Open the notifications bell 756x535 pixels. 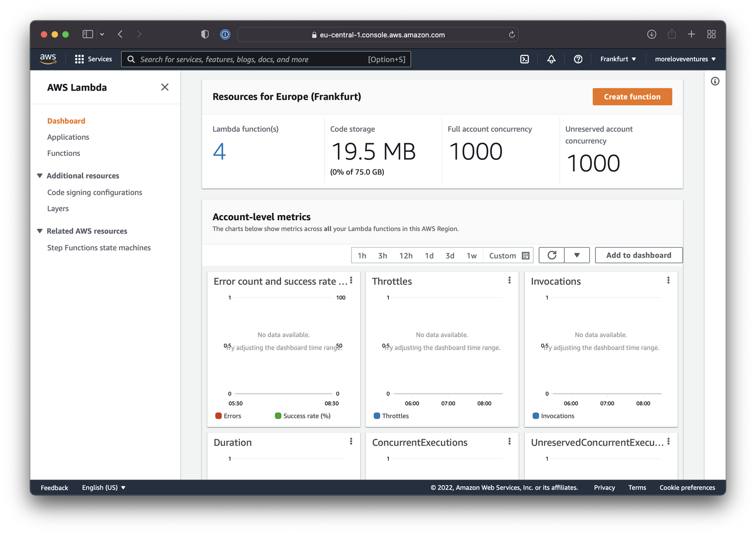point(551,59)
